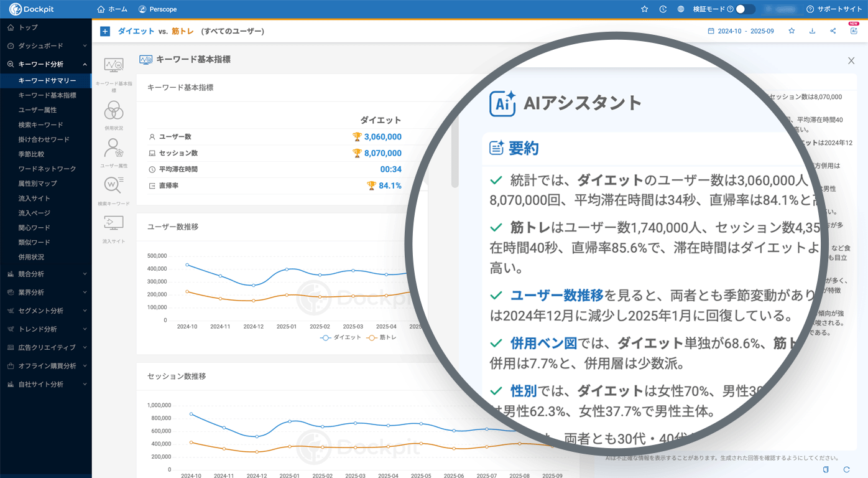The height and width of the screenshot is (478, 868).
Task: Click the globe language icon
Action: [x=681, y=9]
